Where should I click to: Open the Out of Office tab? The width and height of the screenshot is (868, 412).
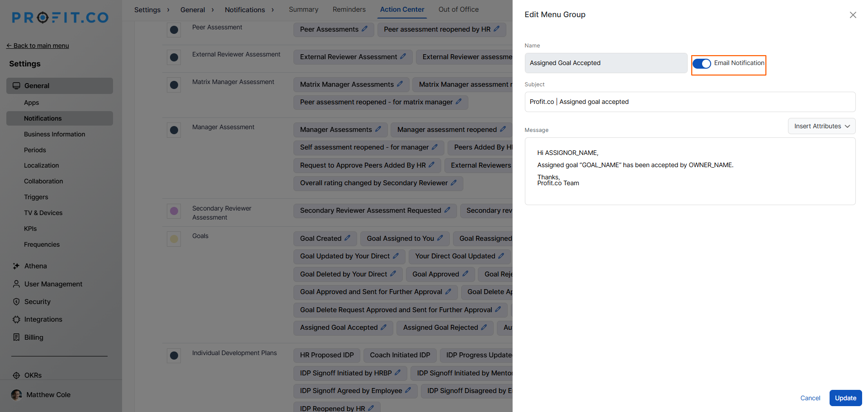458,9
